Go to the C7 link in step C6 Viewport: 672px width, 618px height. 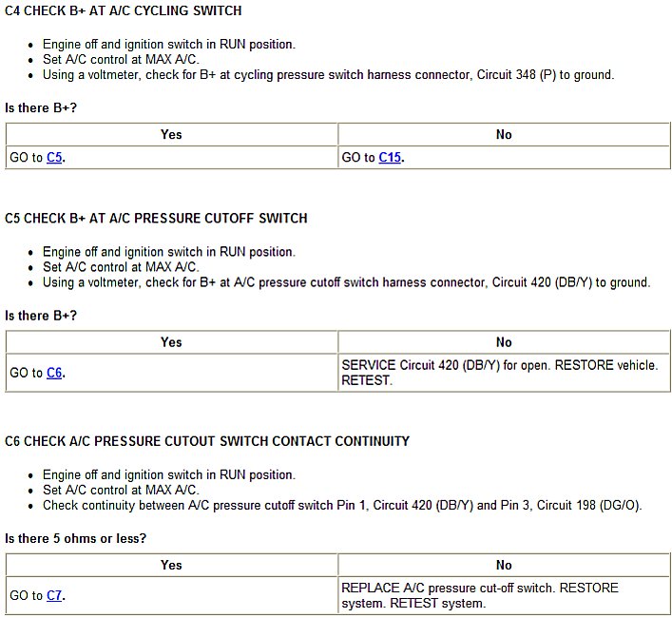[x=54, y=596]
